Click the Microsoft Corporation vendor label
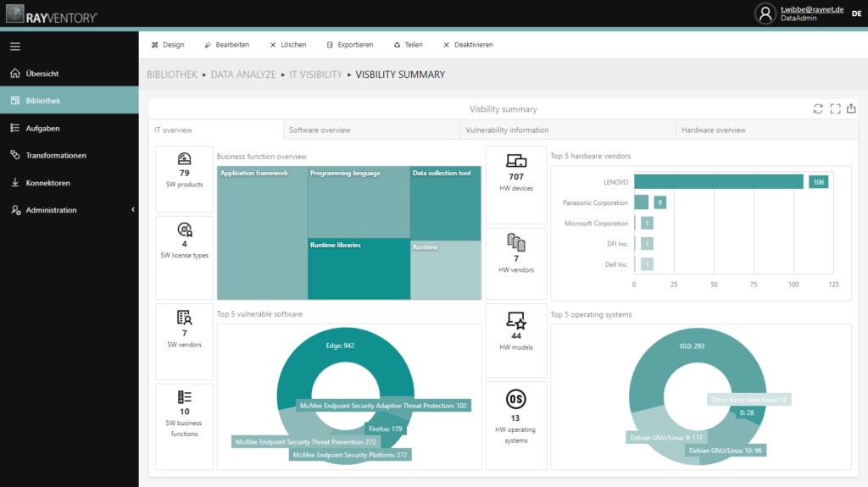Viewport: 868px width, 487px height. pyautogui.click(x=596, y=224)
